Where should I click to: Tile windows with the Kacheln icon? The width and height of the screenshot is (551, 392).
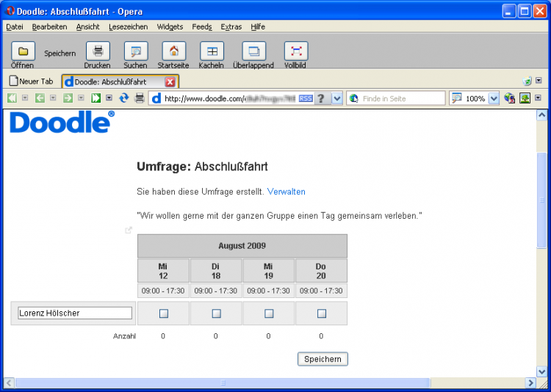[212, 51]
